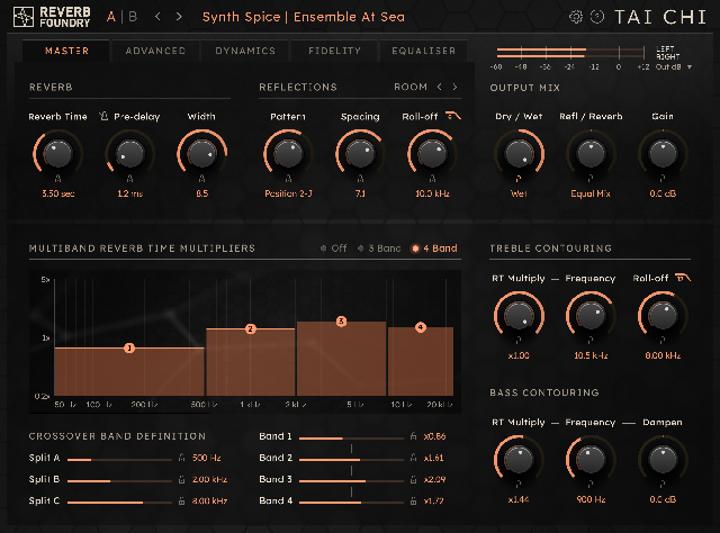The width and height of the screenshot is (720, 533).
Task: Click the lock icon under Pre-delay knob
Action: pos(130,179)
